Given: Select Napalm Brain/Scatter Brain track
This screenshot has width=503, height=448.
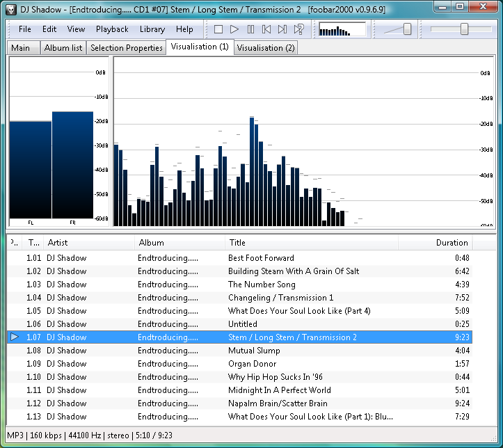Looking at the screenshot, I should [x=239, y=403].
